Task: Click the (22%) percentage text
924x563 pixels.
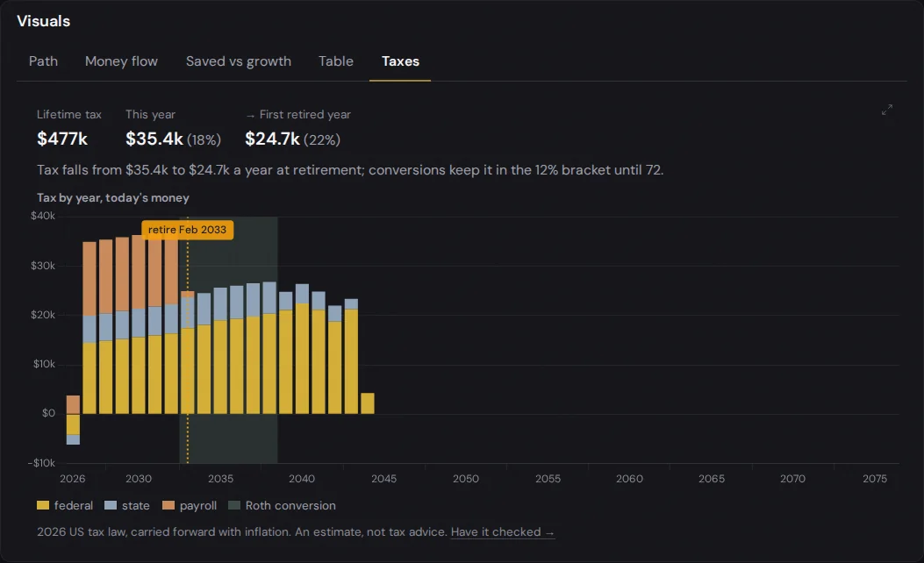Action: (x=322, y=140)
